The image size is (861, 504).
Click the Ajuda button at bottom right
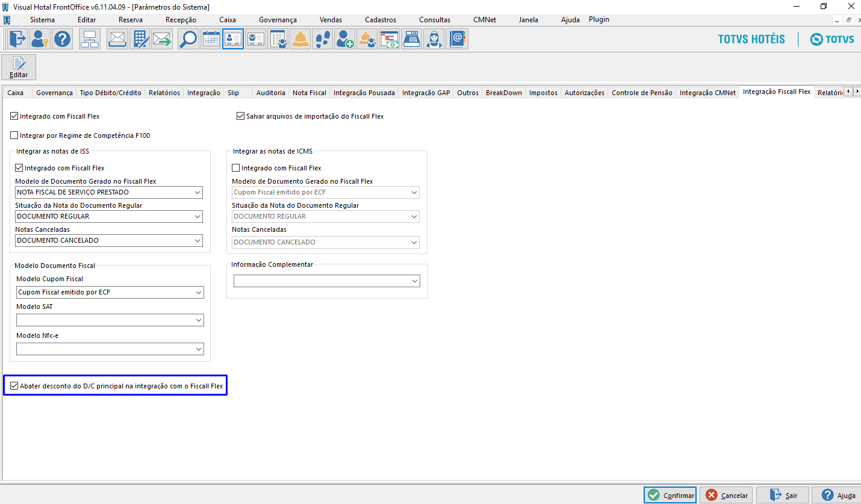click(x=838, y=495)
